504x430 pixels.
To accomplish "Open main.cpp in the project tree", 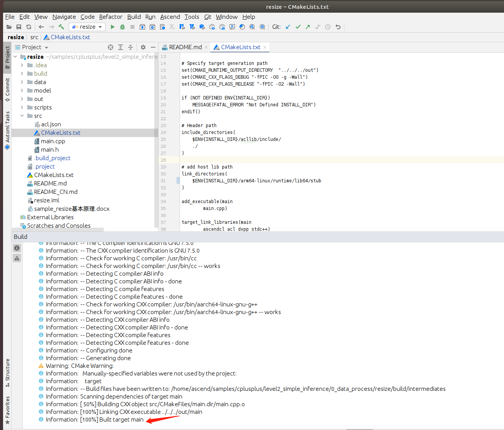I will click(x=53, y=141).
